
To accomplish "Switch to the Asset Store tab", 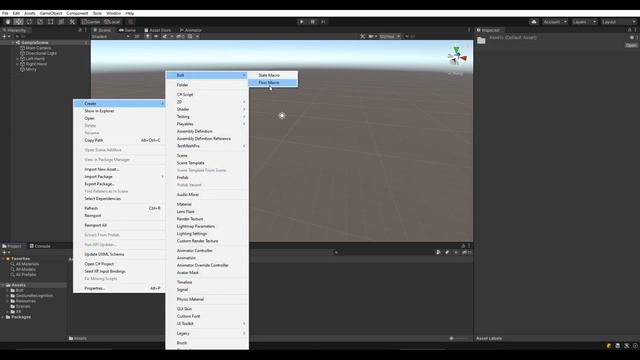I will pos(158,30).
